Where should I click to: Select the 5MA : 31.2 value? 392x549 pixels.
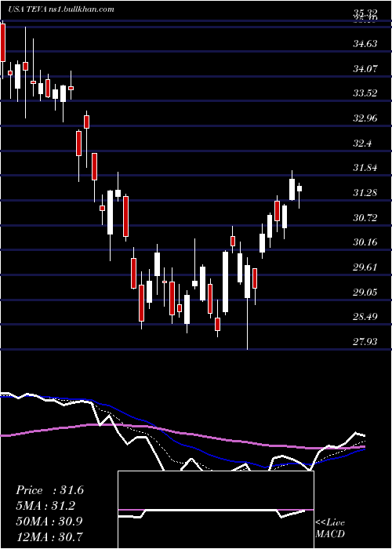tap(45, 506)
